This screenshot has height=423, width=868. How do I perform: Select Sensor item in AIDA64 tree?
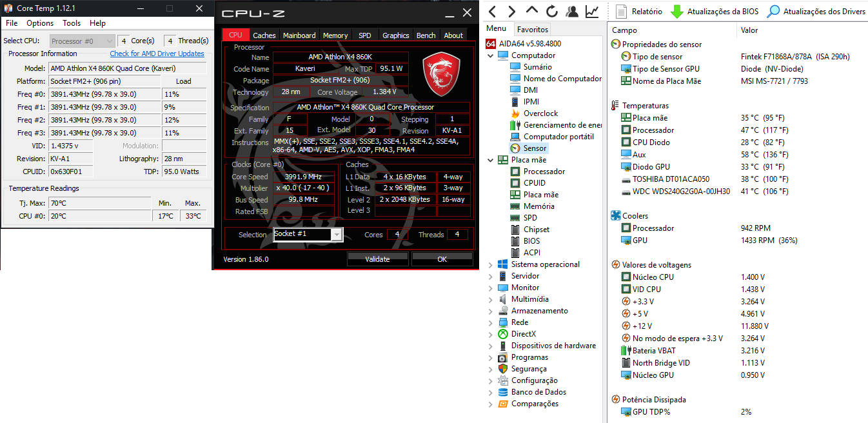pyautogui.click(x=528, y=148)
